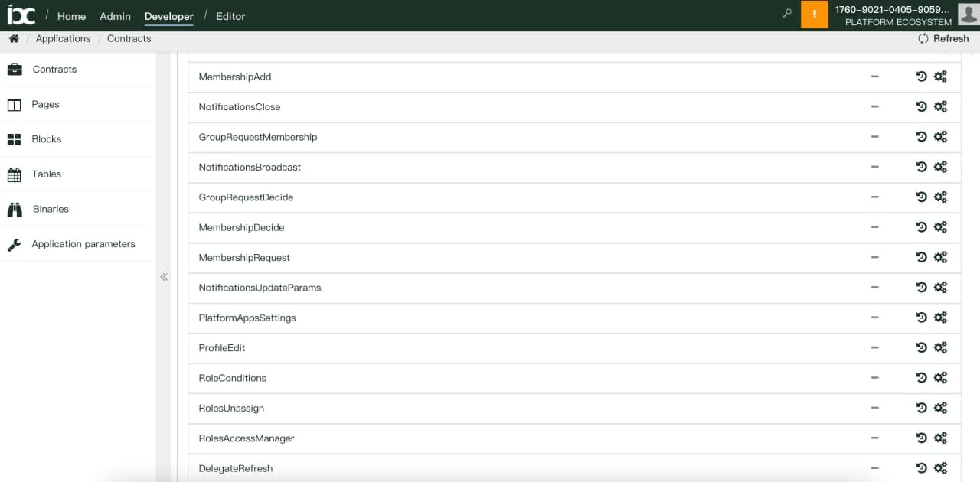Toggle the dash for GroupRequestMembership row
The image size is (980, 482).
pyautogui.click(x=874, y=137)
